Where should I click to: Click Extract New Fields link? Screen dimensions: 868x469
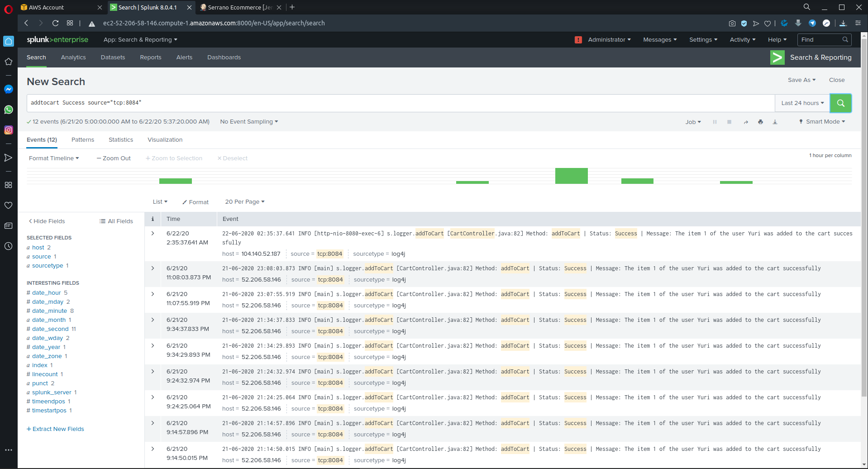(55, 429)
